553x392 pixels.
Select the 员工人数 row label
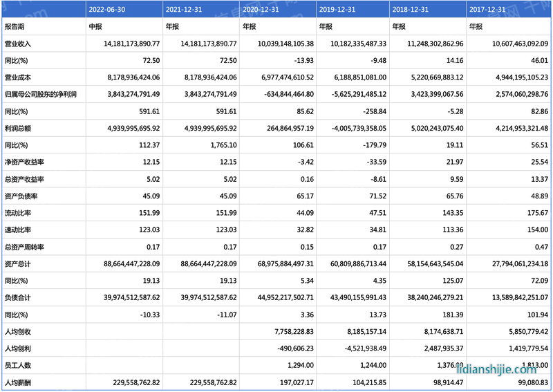click(18, 365)
